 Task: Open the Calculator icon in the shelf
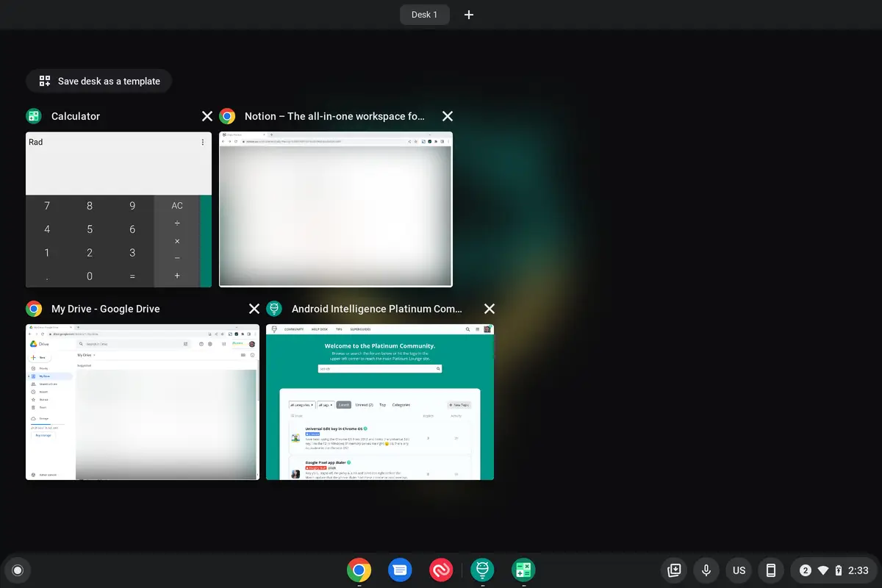(523, 570)
